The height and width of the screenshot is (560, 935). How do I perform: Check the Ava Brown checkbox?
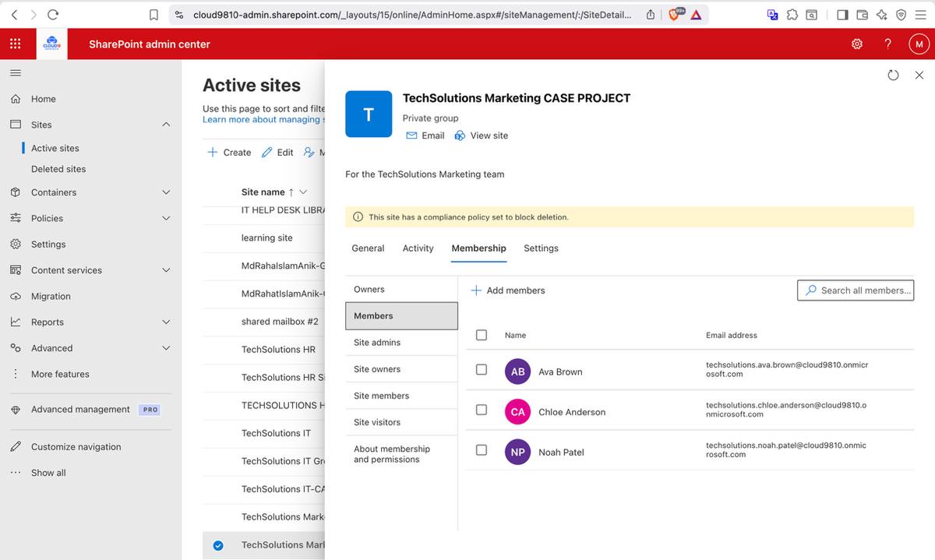click(482, 369)
